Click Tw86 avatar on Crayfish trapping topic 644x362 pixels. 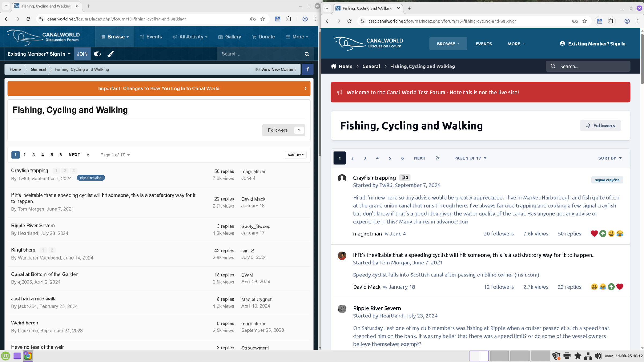coord(342,178)
